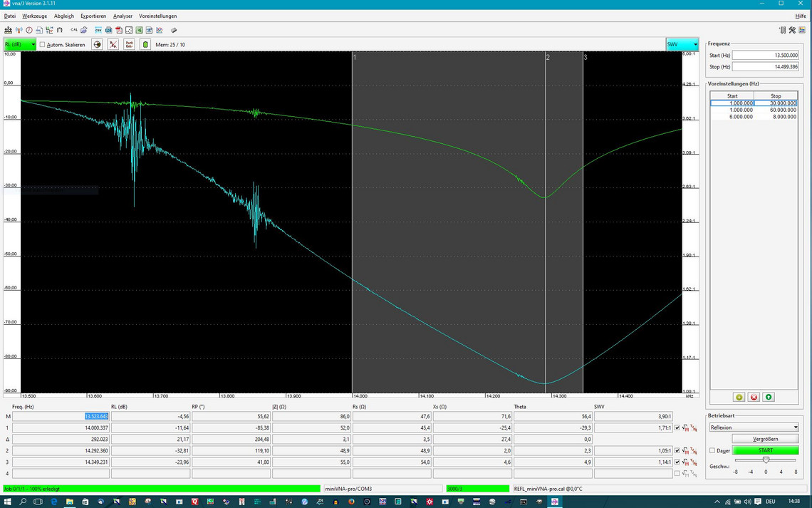Open Windows Task View from the taskbar
812x508 pixels.
pos(38,502)
